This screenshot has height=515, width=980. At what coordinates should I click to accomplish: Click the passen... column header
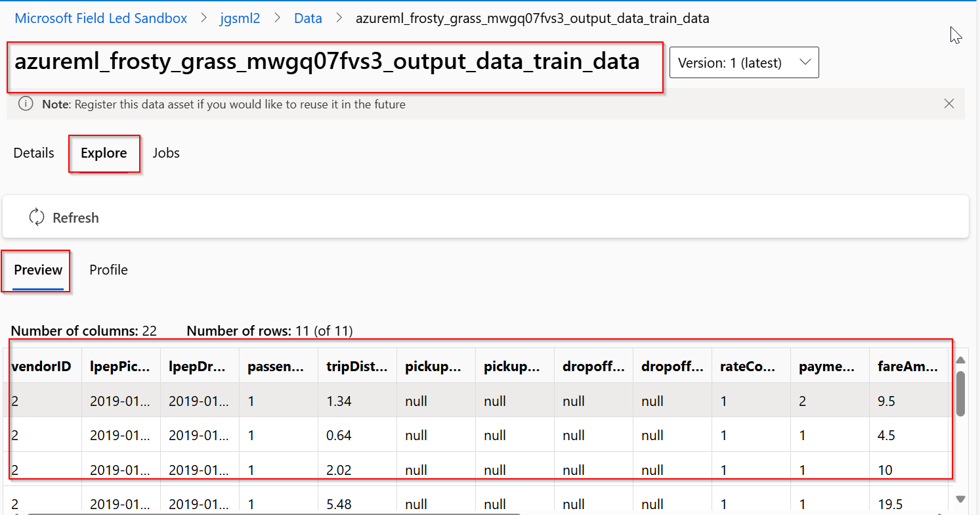coord(278,366)
